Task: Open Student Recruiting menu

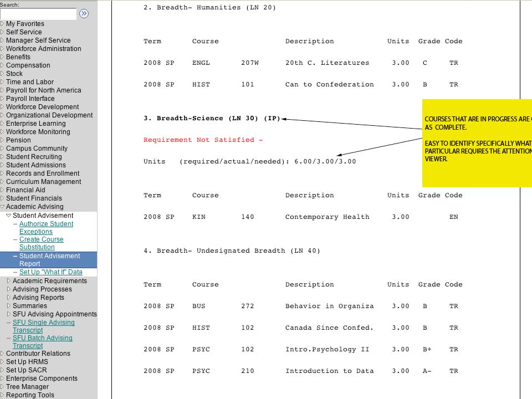Action: (34, 157)
